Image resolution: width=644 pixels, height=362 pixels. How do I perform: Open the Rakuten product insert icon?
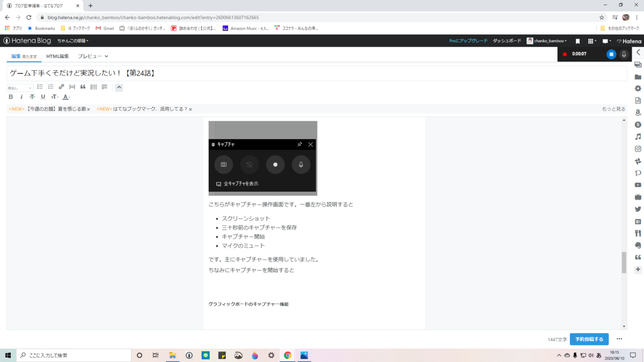[x=638, y=124]
